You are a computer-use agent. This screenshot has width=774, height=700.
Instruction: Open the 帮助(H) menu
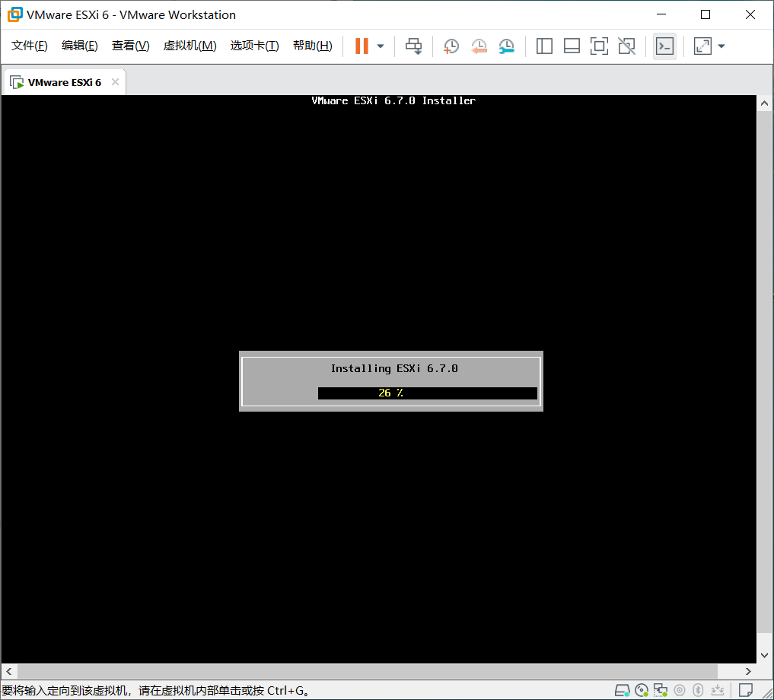pyautogui.click(x=313, y=46)
